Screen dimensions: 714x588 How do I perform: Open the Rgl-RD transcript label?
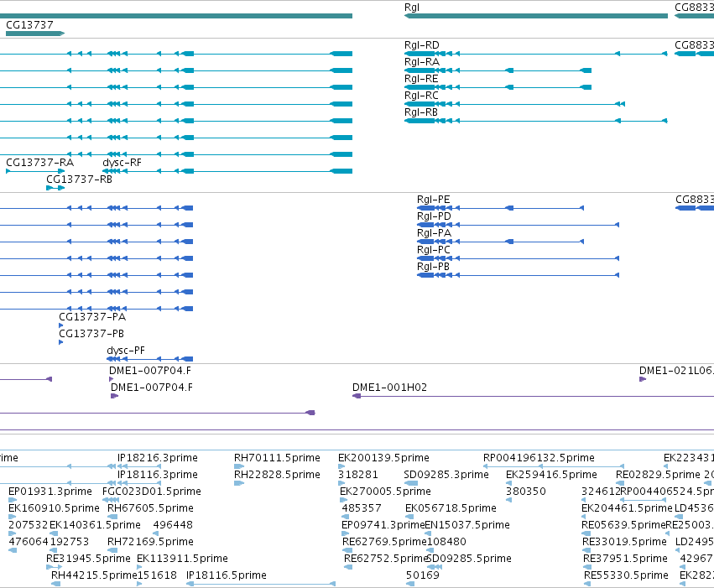[x=422, y=45]
